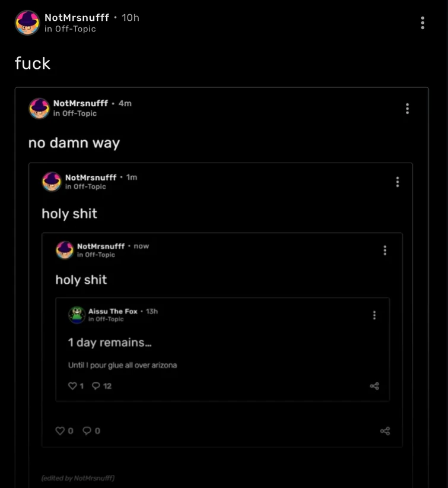Screen dimensions: 448x488
Task: Open the options menu on the 'no damn way' post
Action: [x=407, y=109]
